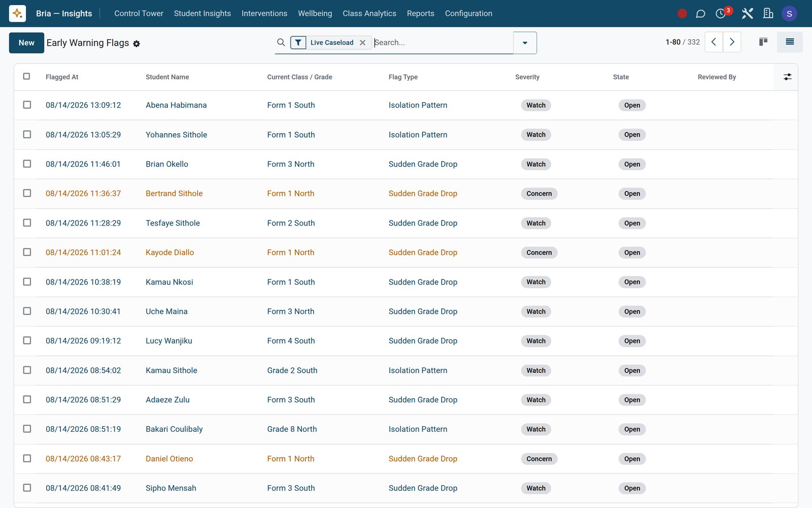
Task: Go to the next page of records
Action: [x=732, y=42]
